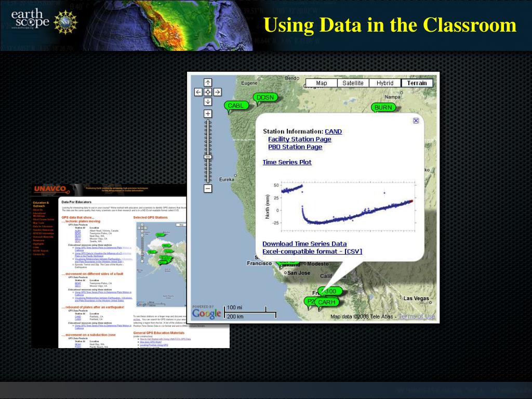Open the PBO Station Page link

pyautogui.click(x=295, y=147)
